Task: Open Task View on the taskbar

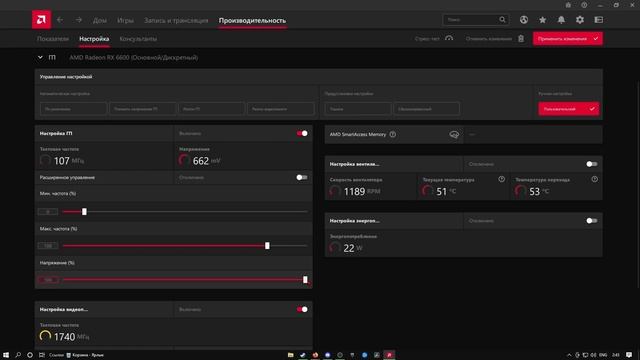Action: coord(42,355)
